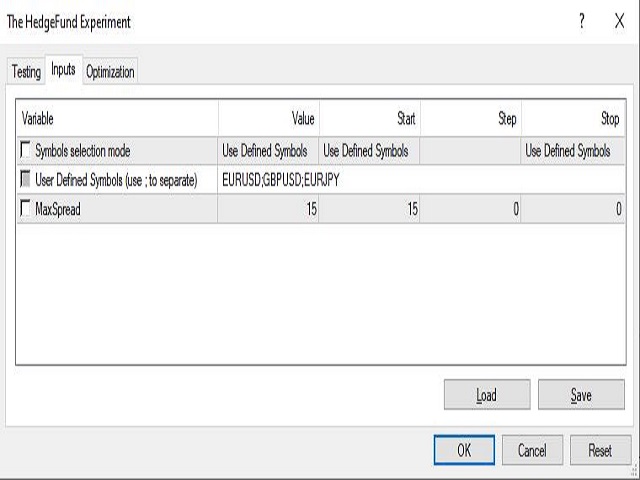Load saved input settings
Image resolution: width=640 pixels, height=480 pixels.
(487, 395)
